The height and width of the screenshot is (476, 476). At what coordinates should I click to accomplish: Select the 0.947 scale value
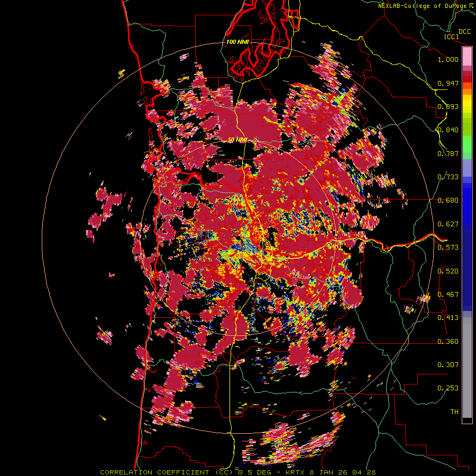click(x=448, y=83)
